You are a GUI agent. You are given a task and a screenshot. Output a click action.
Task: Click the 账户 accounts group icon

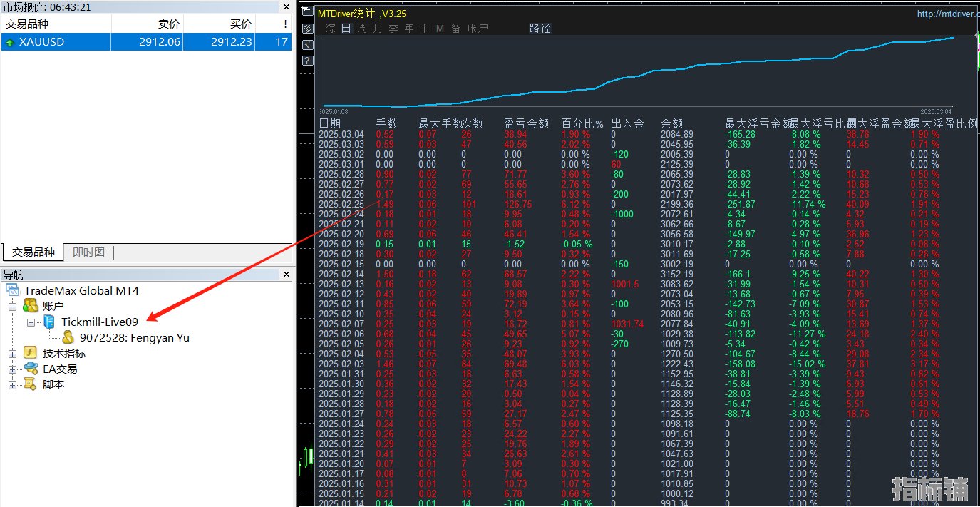tap(31, 305)
